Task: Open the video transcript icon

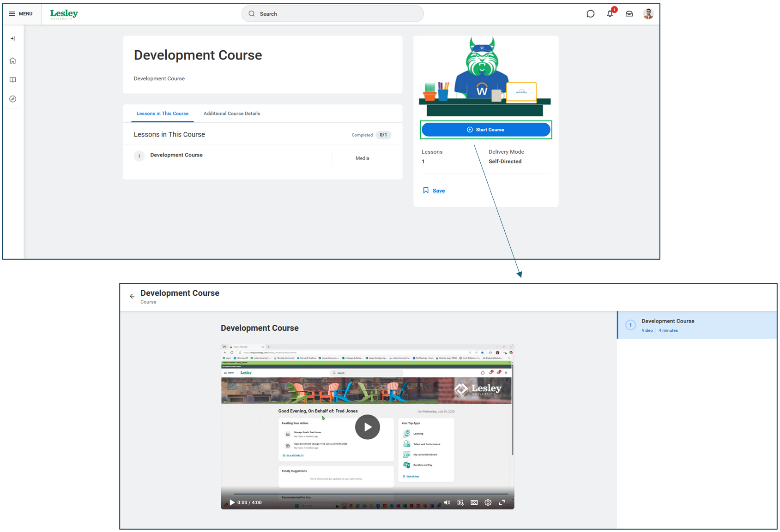Action: (460, 502)
